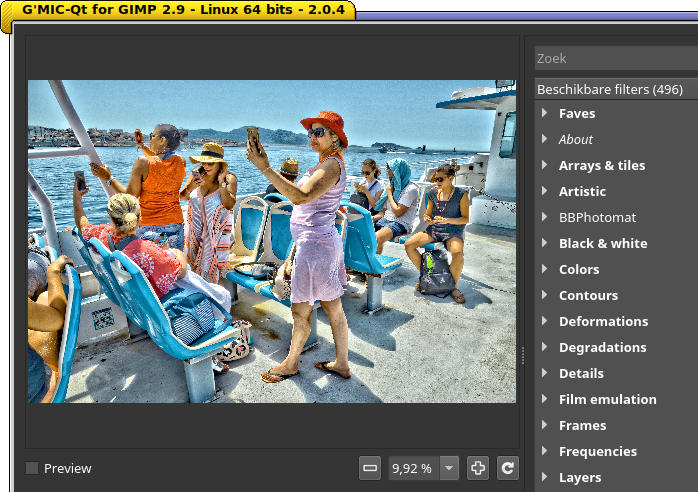
Task: Select the About entry
Action: (576, 139)
